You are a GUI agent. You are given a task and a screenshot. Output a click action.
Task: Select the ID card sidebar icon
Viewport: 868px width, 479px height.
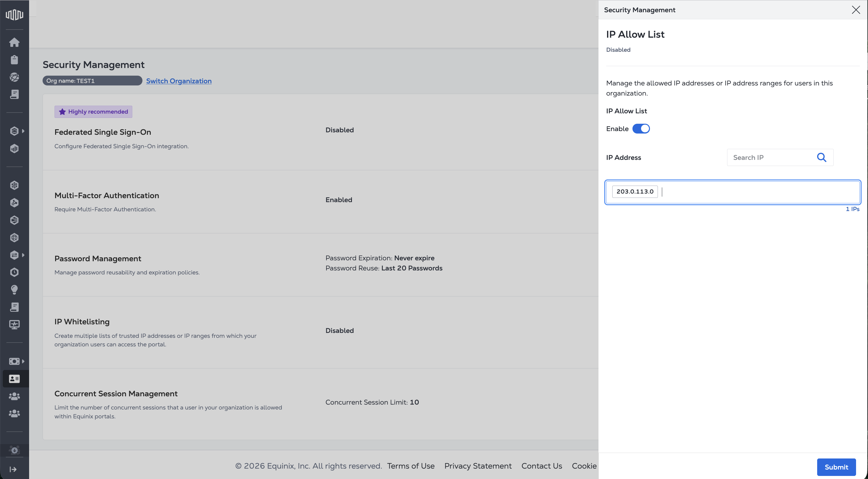(x=14, y=379)
